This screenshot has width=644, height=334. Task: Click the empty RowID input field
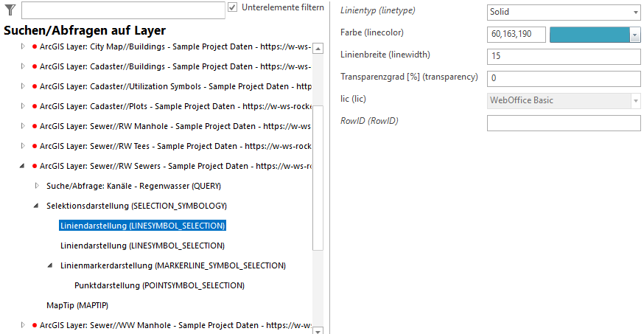(564, 123)
